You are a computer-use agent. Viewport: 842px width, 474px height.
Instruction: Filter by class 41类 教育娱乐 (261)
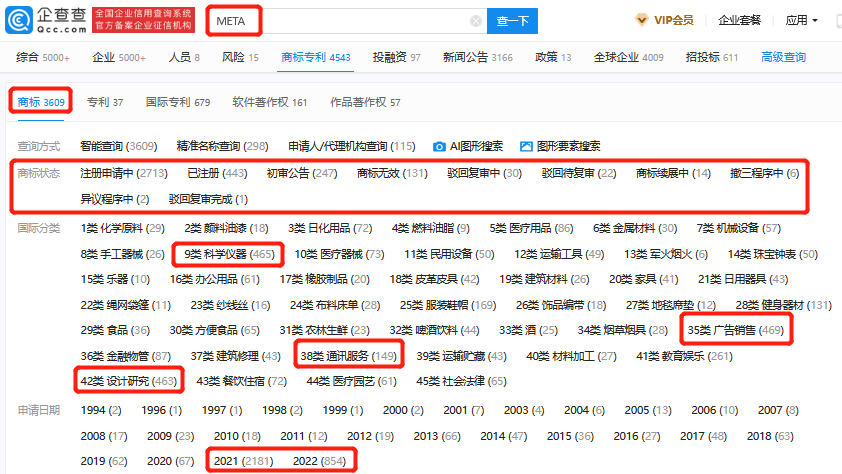coord(684,356)
